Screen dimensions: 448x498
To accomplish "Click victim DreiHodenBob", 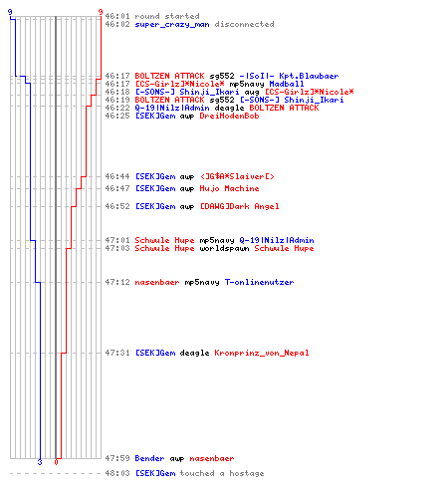I will click(229, 116).
